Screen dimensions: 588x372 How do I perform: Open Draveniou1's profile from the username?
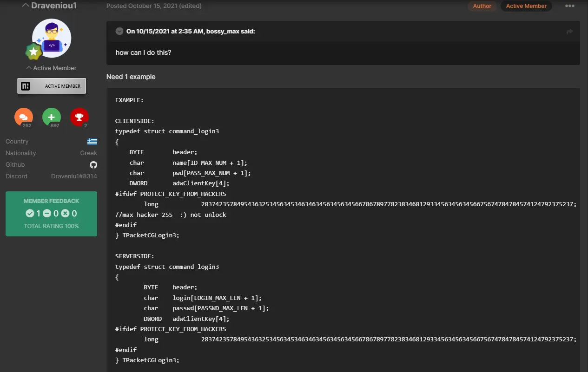pos(53,6)
